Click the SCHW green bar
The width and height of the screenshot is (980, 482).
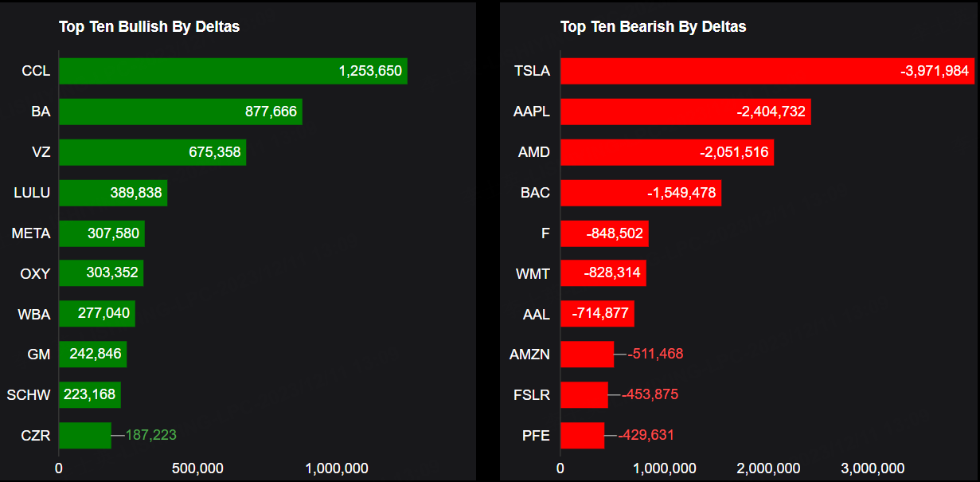coord(89,394)
